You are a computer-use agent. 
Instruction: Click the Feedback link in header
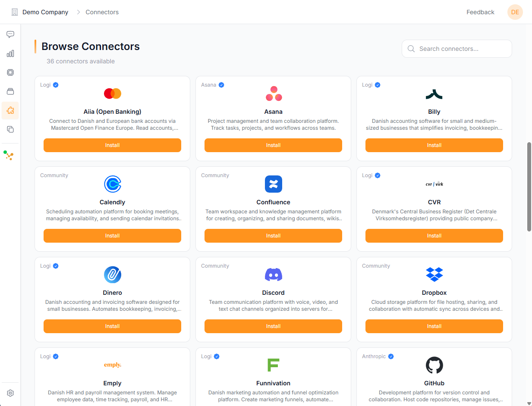tap(480, 12)
